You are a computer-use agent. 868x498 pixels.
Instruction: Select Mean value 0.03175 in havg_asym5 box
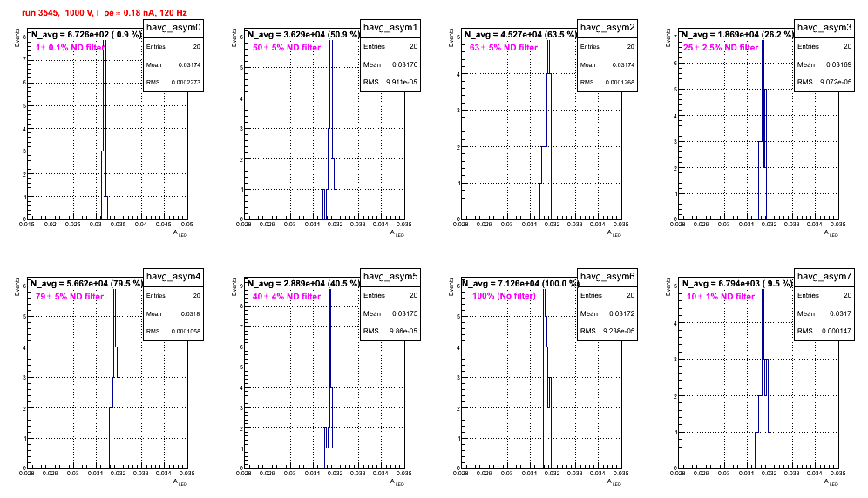[404, 314]
